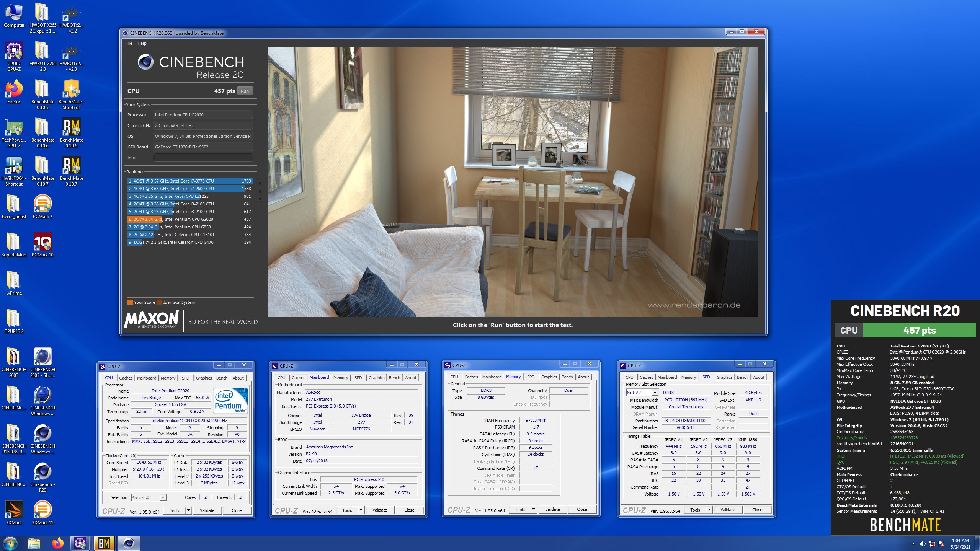Run the Cinebench CPU test
This screenshot has height=551, width=980.
245,91
